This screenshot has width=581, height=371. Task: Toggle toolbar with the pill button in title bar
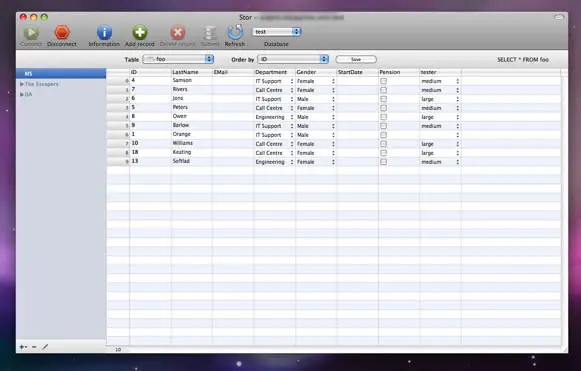(559, 17)
